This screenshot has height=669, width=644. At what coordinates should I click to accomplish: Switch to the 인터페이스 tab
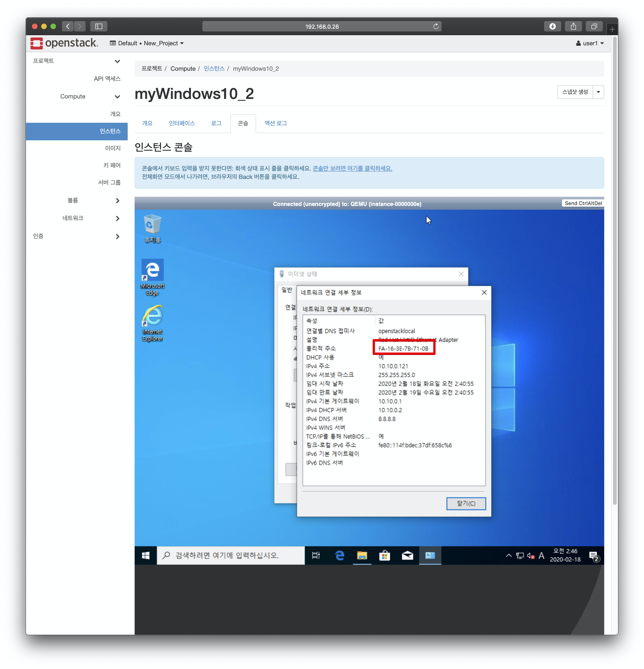182,123
